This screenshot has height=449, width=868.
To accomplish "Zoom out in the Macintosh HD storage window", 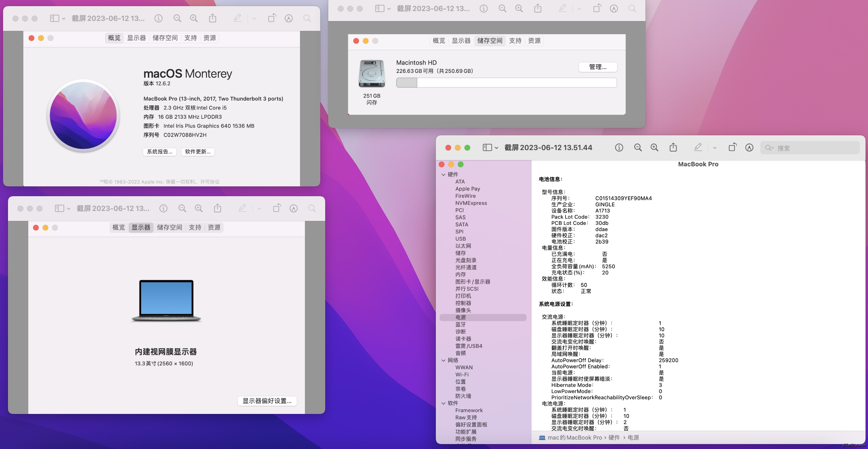I will (503, 8).
